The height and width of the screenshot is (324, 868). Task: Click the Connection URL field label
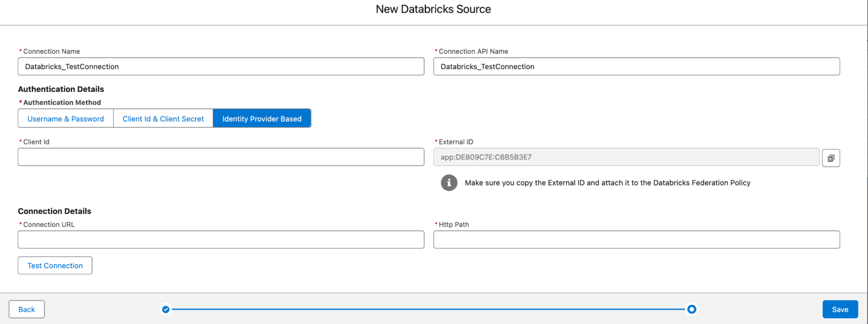(x=49, y=224)
